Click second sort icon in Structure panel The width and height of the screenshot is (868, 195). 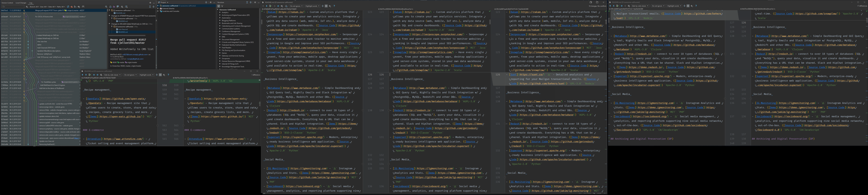click(222, 6)
